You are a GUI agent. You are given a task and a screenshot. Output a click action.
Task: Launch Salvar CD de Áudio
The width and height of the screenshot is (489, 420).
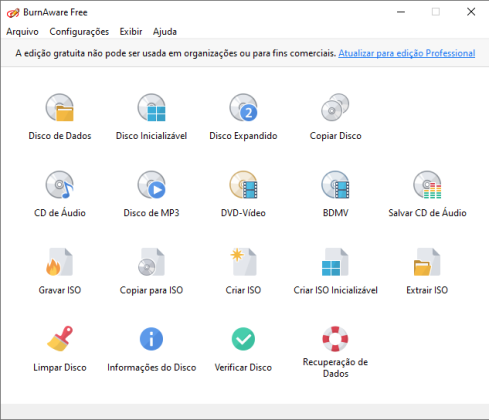click(x=427, y=185)
